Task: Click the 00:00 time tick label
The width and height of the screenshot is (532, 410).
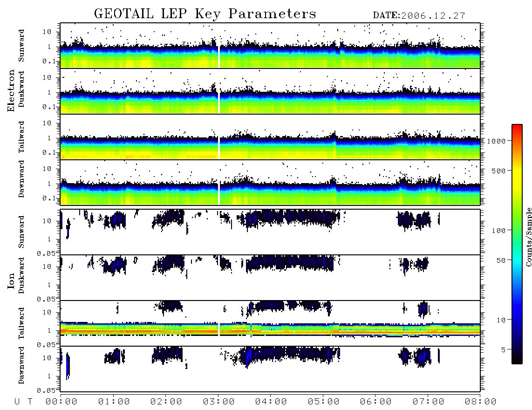Action: (61, 402)
